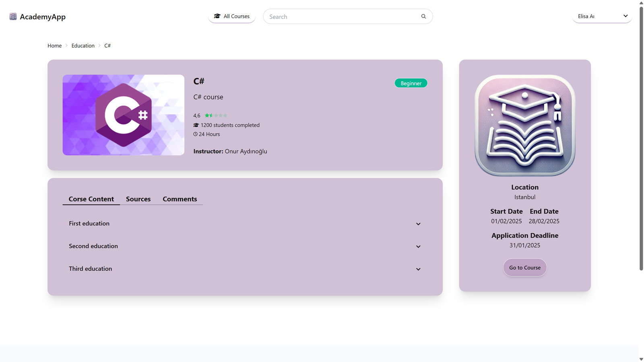Expand the First education section

point(245,224)
